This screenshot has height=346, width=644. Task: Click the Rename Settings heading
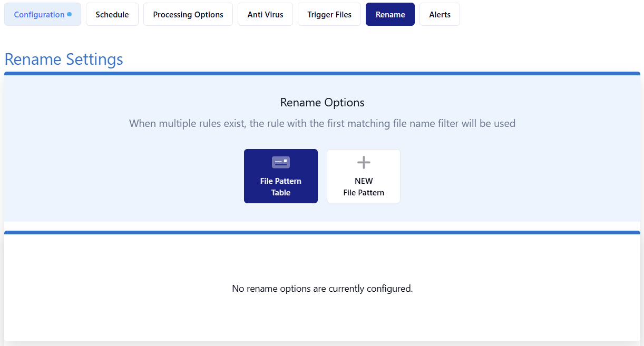point(64,59)
